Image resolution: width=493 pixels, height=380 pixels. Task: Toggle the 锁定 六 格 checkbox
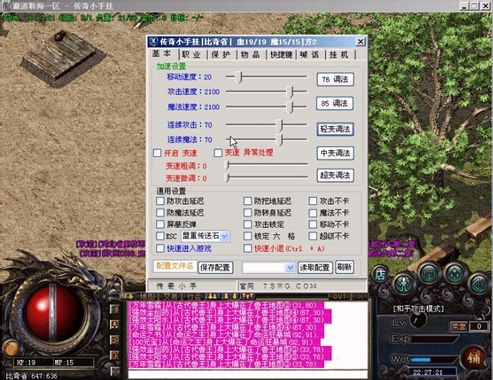[248, 236]
